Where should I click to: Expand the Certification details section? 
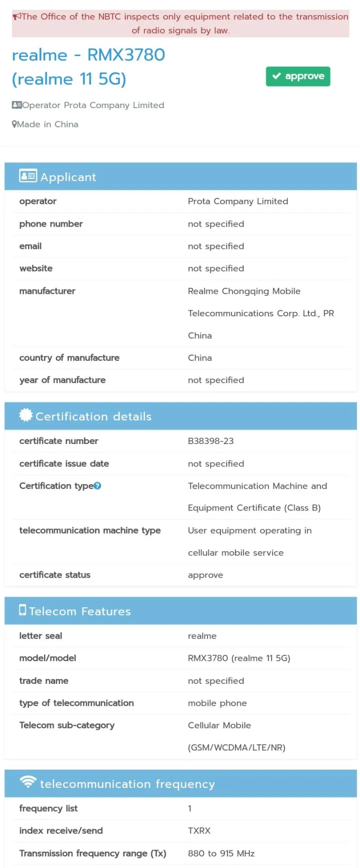(180, 416)
